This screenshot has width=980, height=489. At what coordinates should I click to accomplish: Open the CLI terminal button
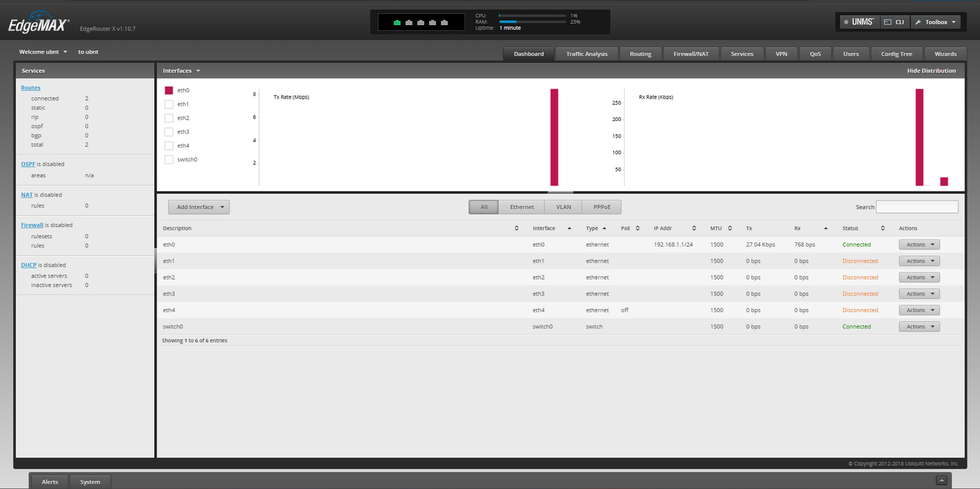coord(894,22)
